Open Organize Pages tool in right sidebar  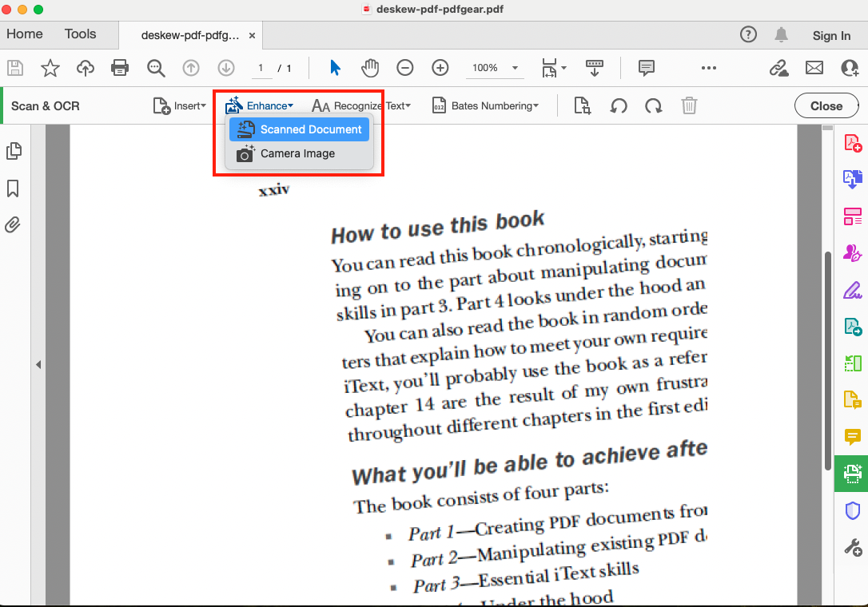point(853,216)
